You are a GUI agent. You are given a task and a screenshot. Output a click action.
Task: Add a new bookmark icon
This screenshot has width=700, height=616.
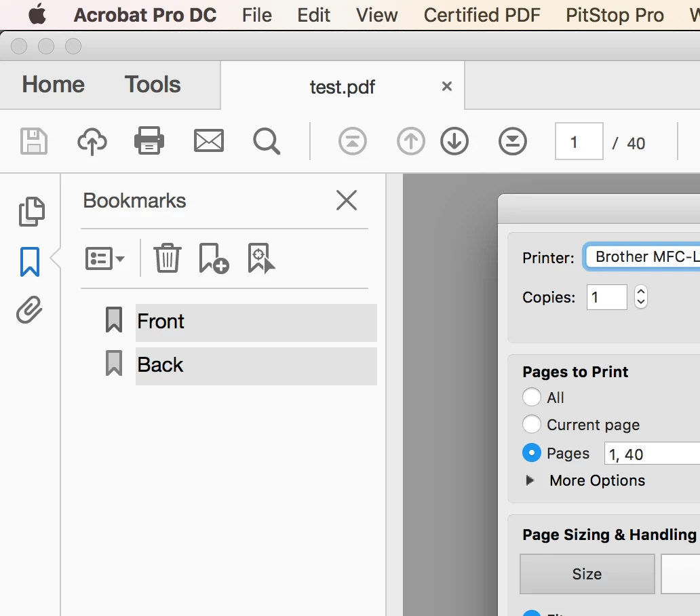click(214, 258)
